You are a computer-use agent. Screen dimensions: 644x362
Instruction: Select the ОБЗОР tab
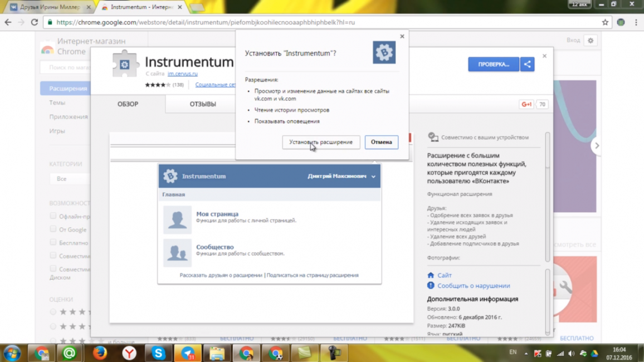point(128,104)
